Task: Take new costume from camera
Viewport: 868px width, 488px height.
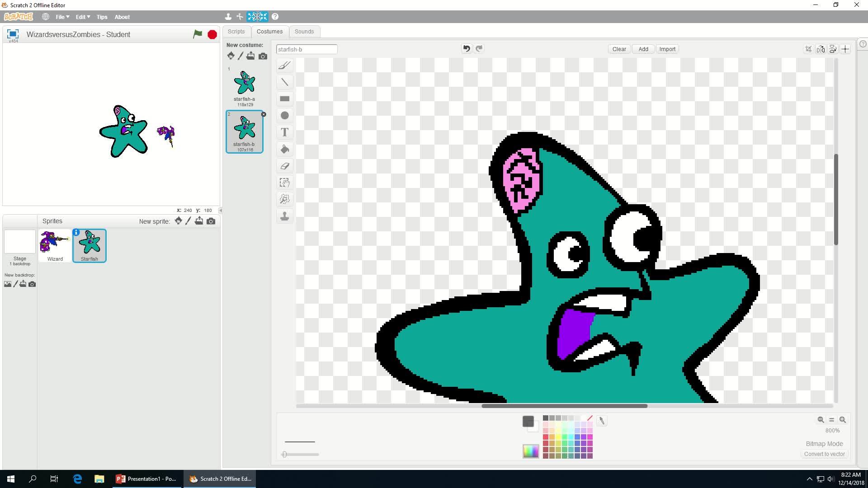Action: point(263,56)
